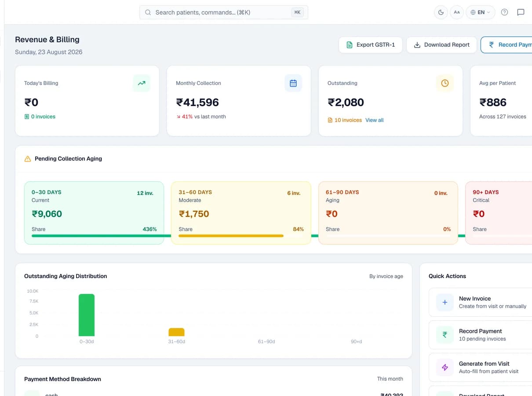Screen dimensions: 532x396
Task: Open the AA text size control
Action: (457, 12)
